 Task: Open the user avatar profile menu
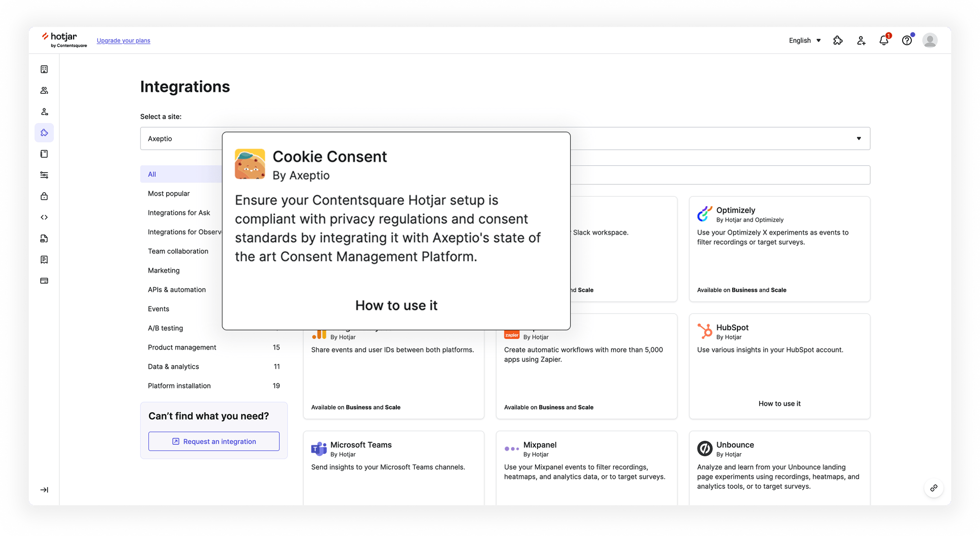coord(930,40)
